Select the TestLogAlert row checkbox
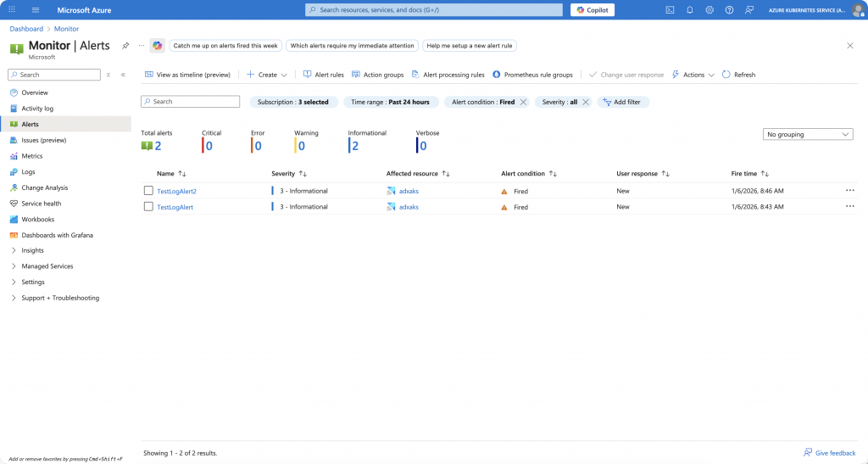Image resolution: width=868 pixels, height=464 pixels. click(148, 206)
